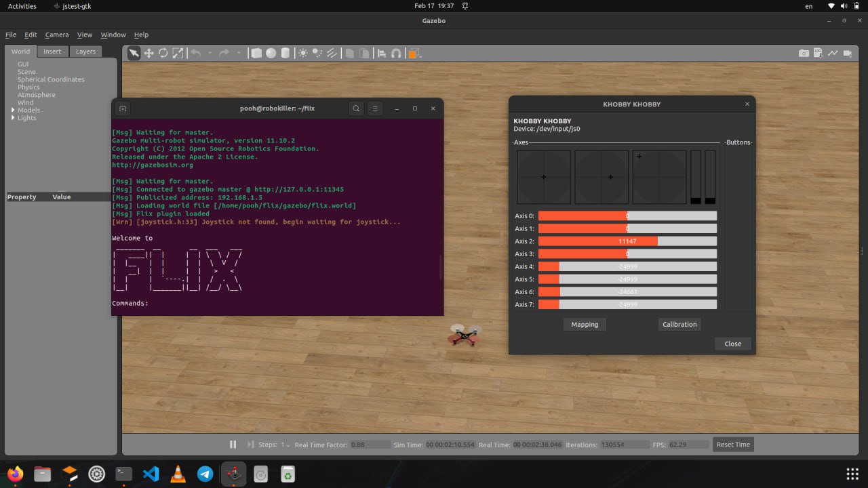Click the Paste icon in toolbar

coord(364,53)
